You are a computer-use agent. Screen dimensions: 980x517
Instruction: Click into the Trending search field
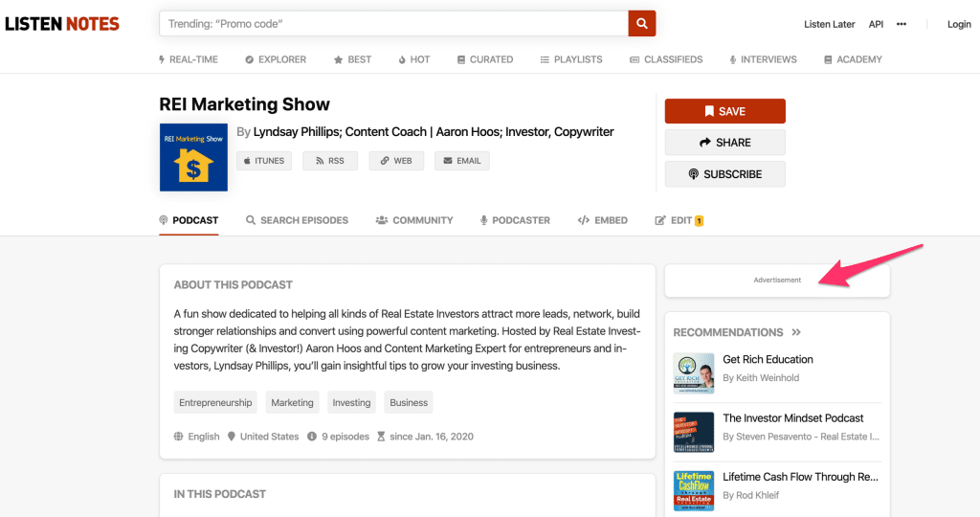pos(393,24)
